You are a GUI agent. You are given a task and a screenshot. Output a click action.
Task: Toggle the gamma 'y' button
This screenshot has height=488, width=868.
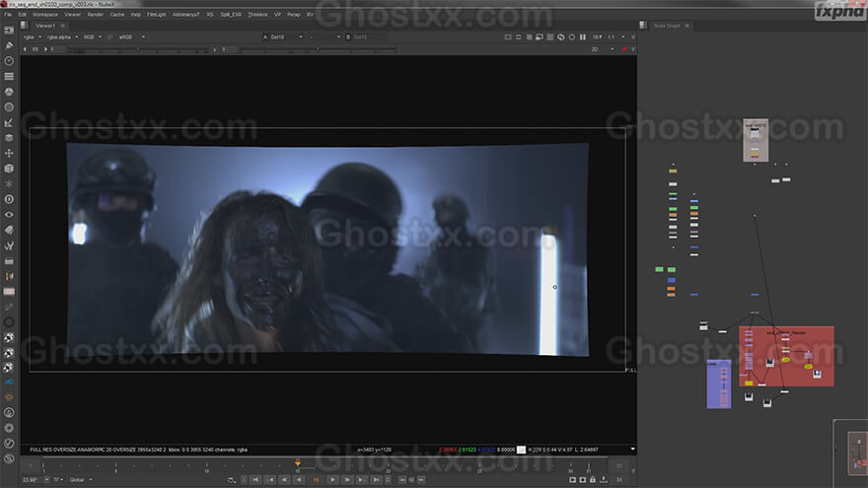(215, 49)
